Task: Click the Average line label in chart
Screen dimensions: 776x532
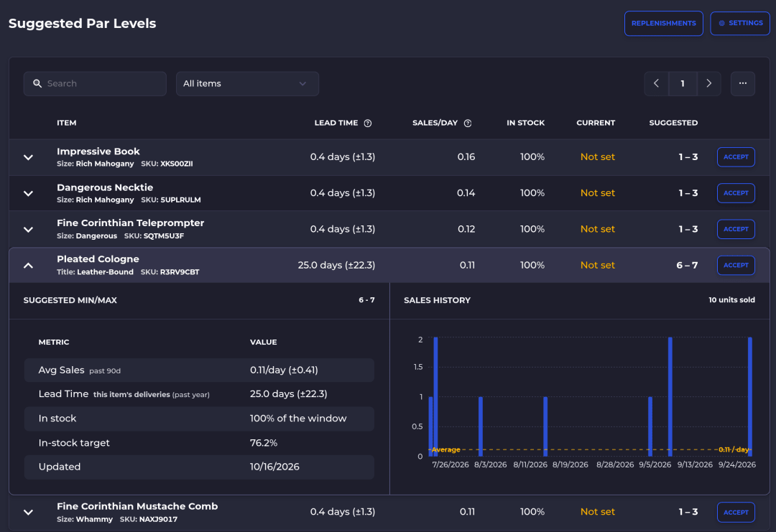Action: click(x=446, y=450)
